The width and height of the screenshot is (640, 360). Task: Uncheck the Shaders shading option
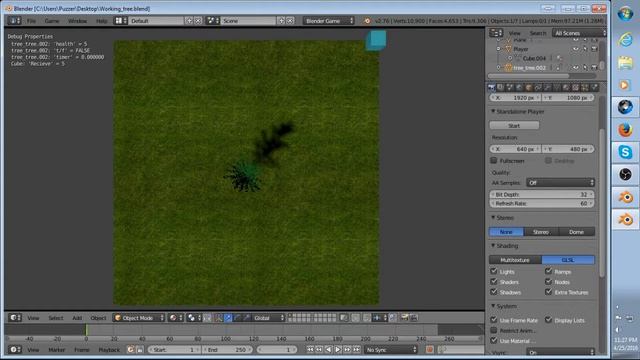tap(494, 281)
